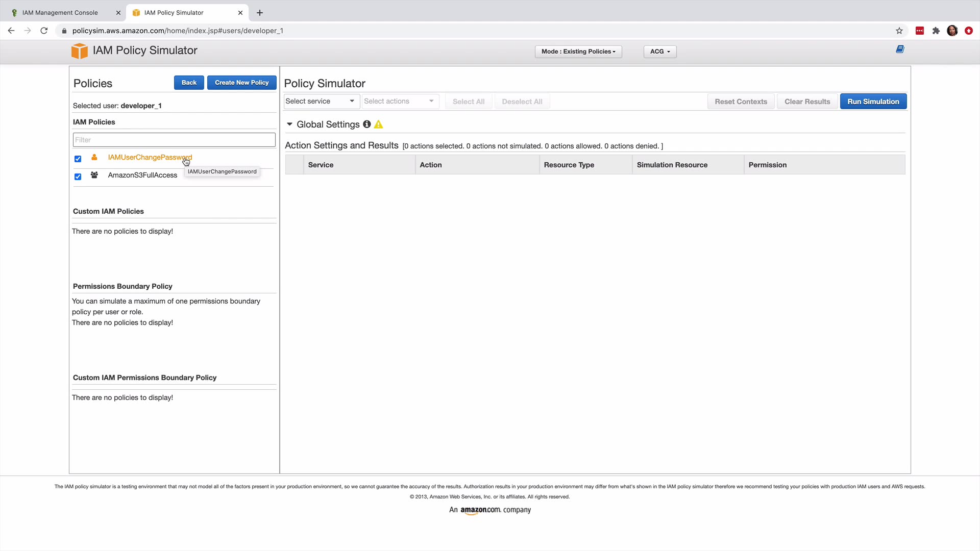Click the Global Settings info icon

click(x=366, y=124)
